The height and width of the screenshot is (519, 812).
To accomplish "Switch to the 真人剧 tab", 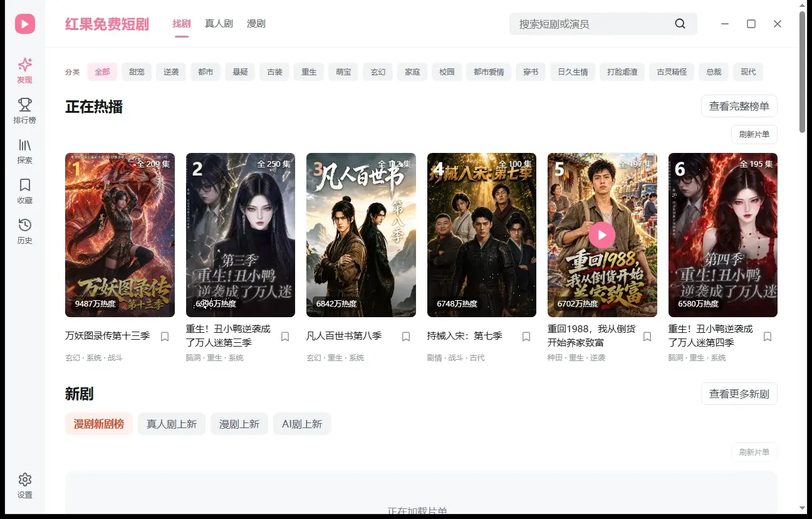I will pyautogui.click(x=219, y=24).
